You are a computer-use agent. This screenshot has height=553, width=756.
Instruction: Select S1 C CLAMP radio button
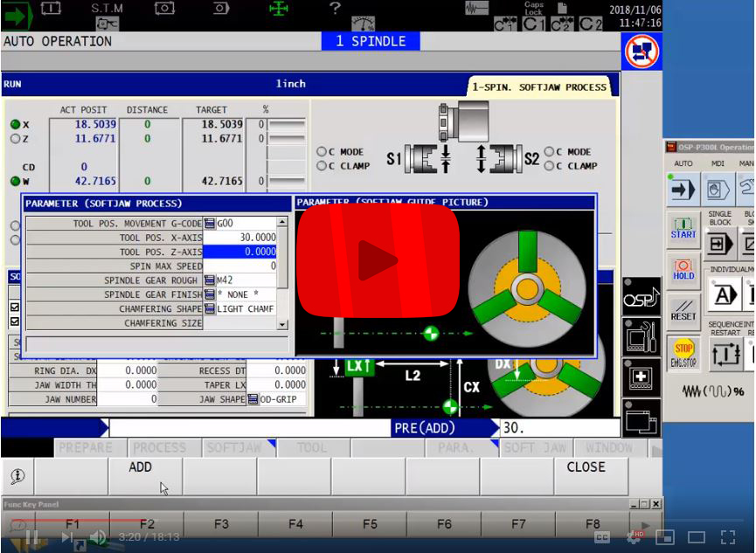(x=322, y=166)
